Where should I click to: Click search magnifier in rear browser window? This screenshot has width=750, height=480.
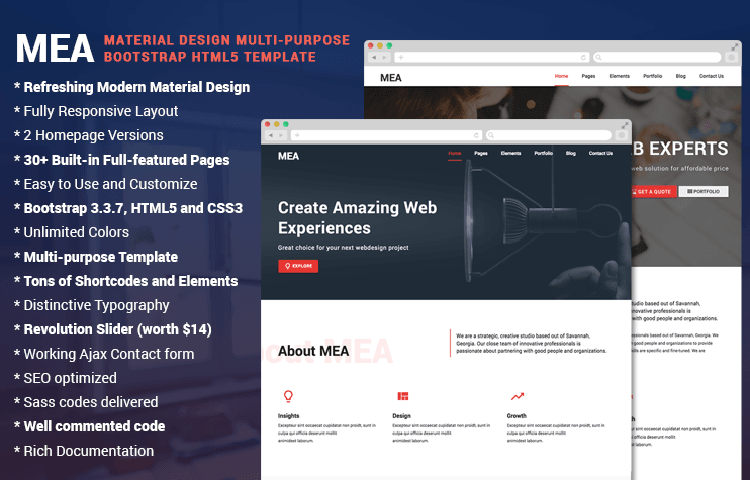pyautogui.click(x=598, y=57)
